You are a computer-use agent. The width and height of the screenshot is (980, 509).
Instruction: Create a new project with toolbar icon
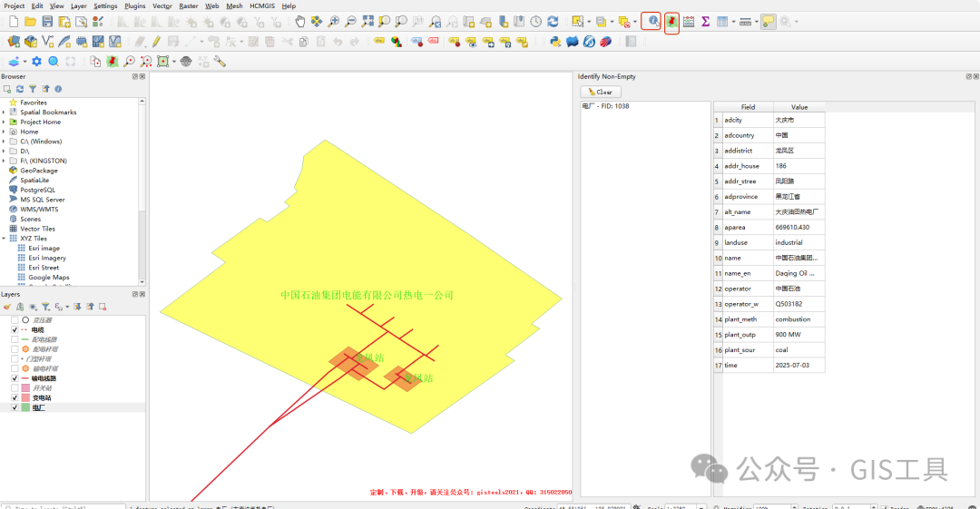[x=13, y=22]
